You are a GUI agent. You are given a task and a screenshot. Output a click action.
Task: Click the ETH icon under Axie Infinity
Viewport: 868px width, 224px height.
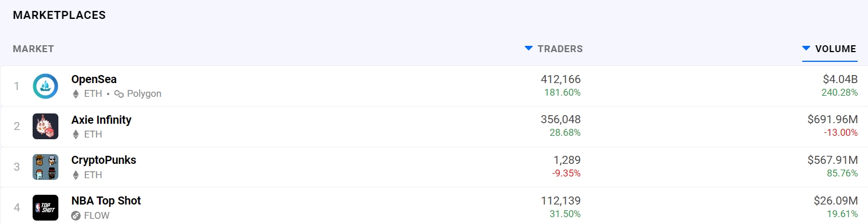coord(75,134)
